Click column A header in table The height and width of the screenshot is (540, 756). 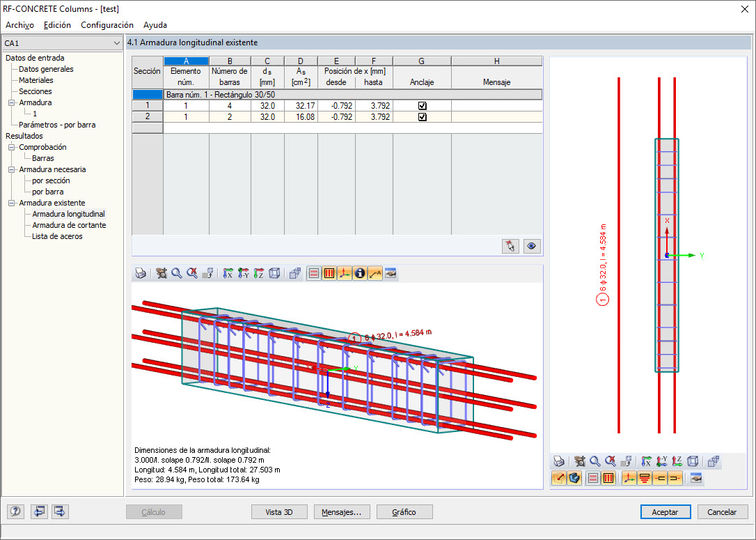[x=186, y=61]
